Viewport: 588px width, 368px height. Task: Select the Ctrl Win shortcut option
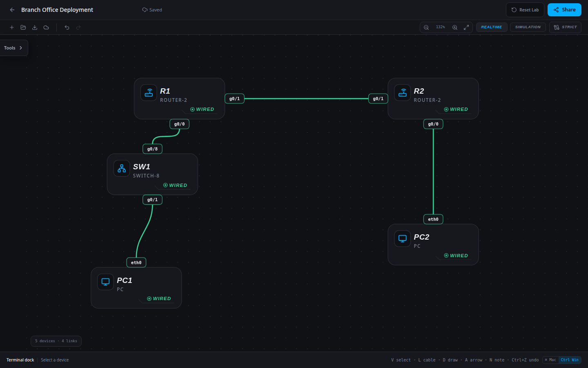[570, 360]
